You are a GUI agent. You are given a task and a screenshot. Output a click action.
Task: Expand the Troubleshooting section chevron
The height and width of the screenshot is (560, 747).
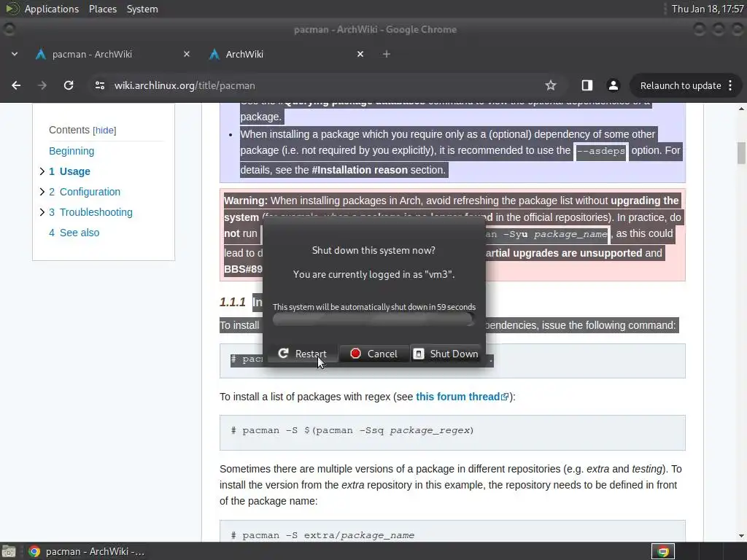(x=42, y=212)
